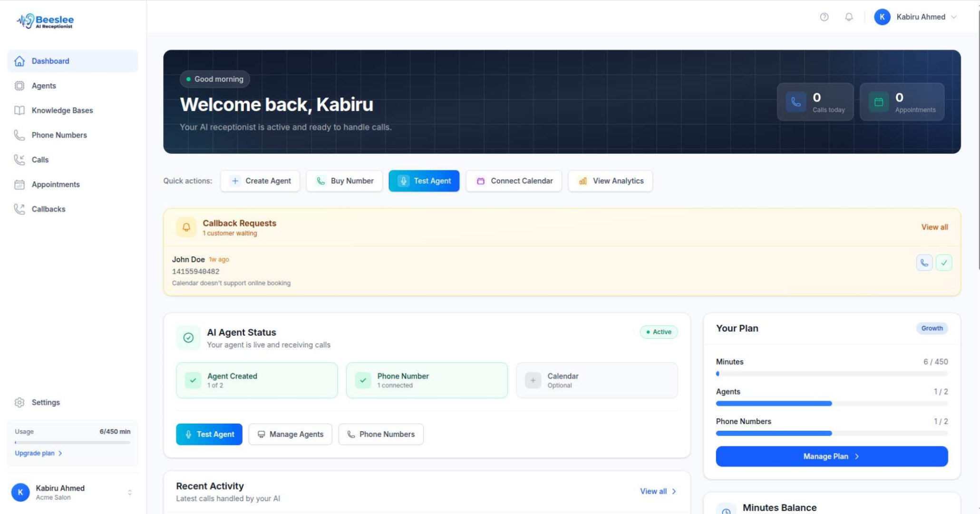Switch to the Dashboard section
This screenshot has height=514, width=980.
50,61
